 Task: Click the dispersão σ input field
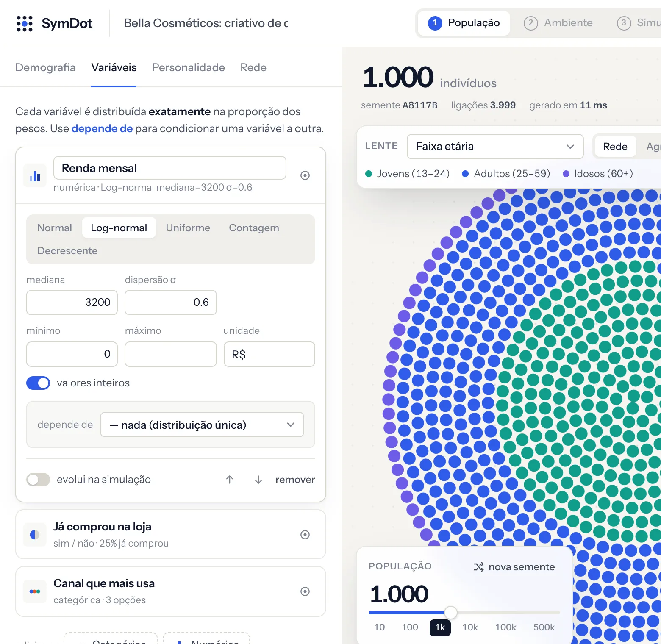[x=171, y=303]
